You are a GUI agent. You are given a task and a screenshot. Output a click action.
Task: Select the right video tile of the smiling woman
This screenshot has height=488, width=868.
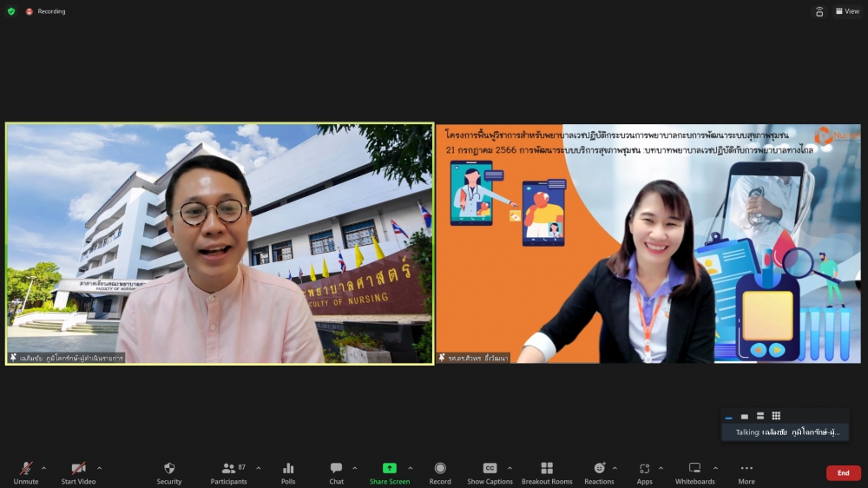click(x=648, y=243)
